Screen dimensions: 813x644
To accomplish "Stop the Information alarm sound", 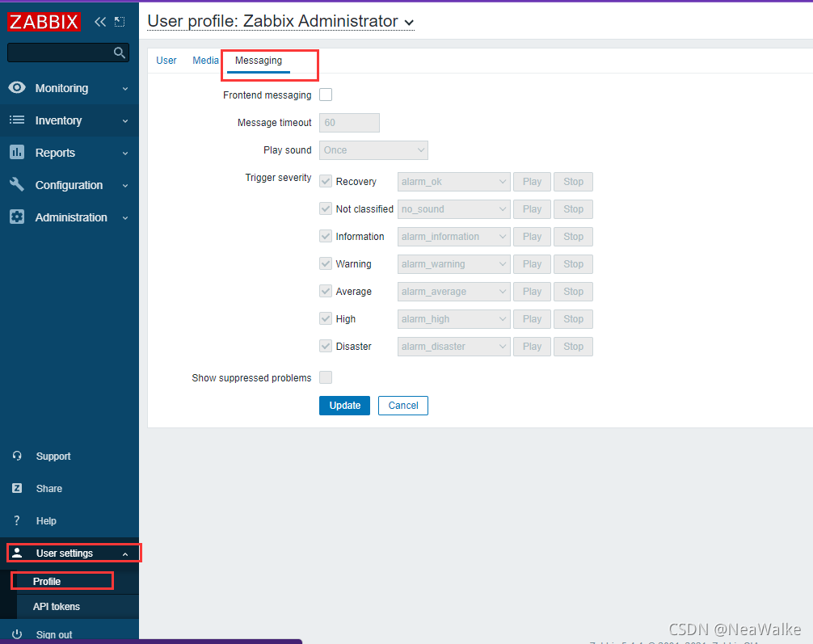I will [x=574, y=237].
